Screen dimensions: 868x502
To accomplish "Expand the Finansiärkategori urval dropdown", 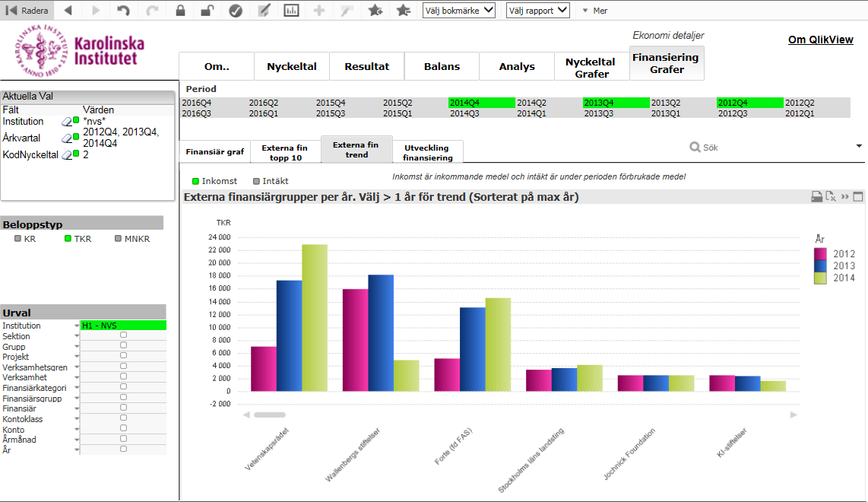I will pos(77,388).
